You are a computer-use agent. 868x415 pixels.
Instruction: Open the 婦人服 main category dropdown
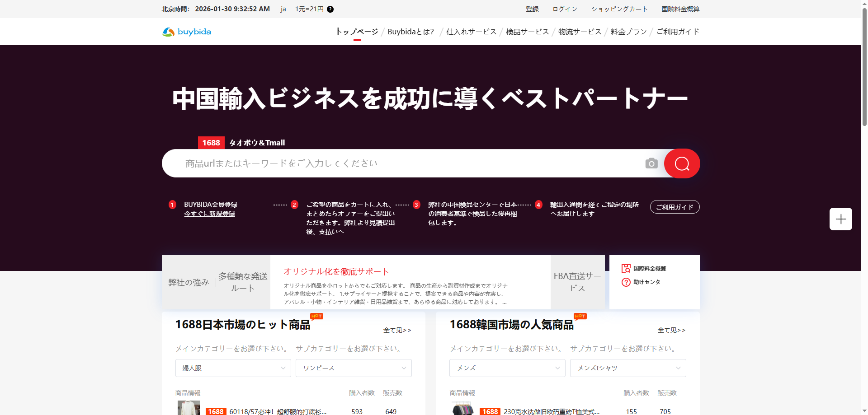tap(233, 368)
